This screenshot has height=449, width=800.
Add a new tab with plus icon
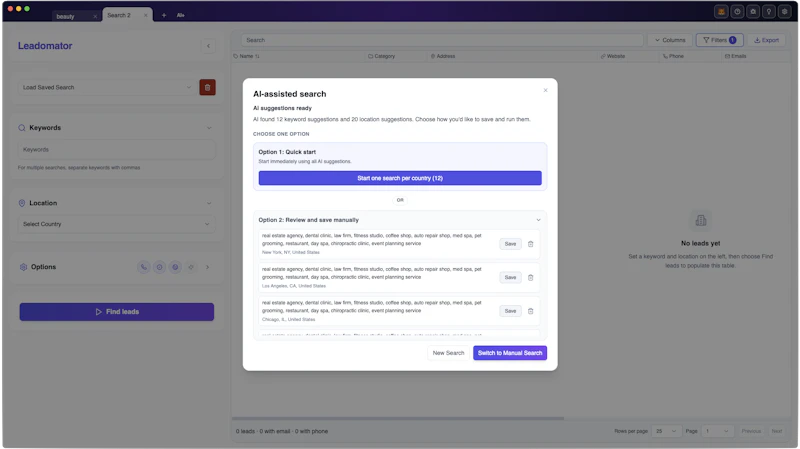point(164,15)
